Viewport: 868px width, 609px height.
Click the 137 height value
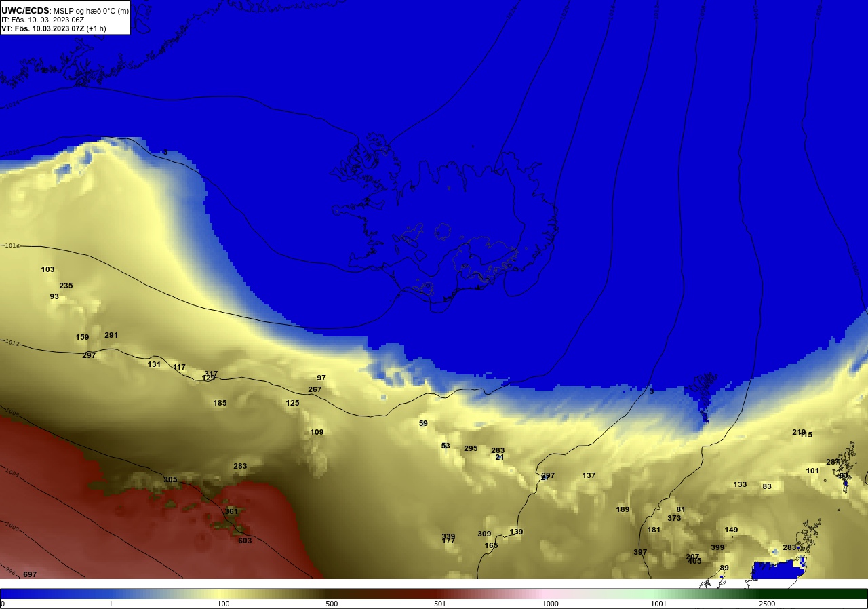589,475
